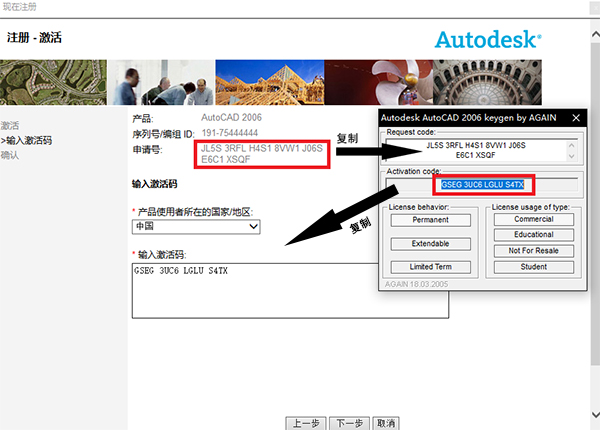Click the aerial map banner image
The width and height of the screenshot is (600, 430).
tap(54, 82)
